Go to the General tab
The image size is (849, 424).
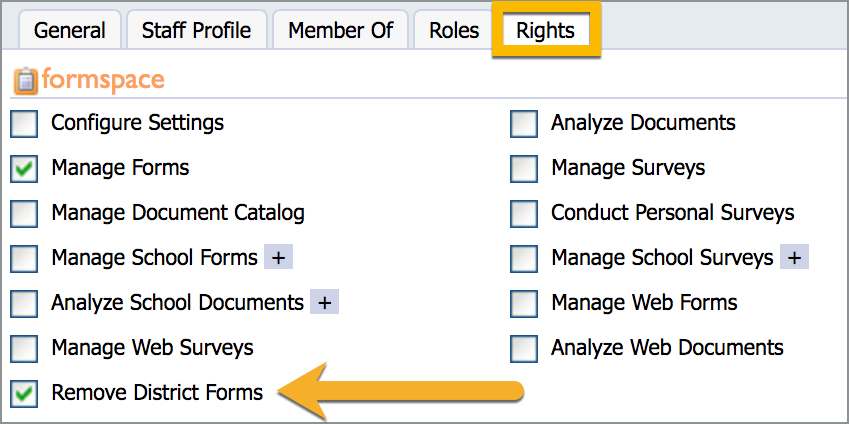pyautogui.click(x=70, y=30)
